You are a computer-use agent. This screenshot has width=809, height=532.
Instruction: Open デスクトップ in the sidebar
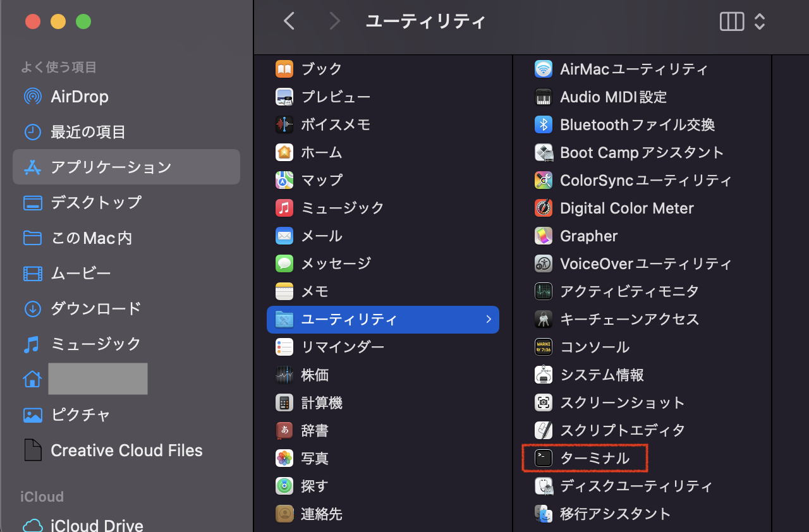tap(126, 203)
